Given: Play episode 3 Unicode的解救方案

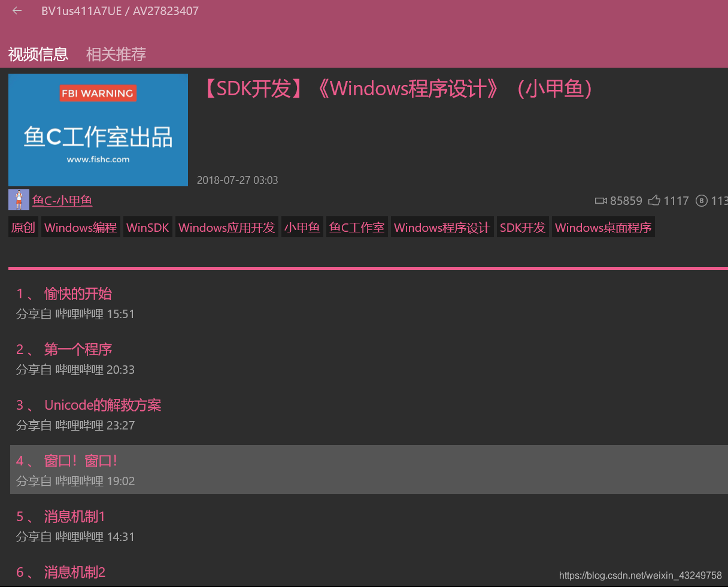Looking at the screenshot, I should click(x=369, y=414).
